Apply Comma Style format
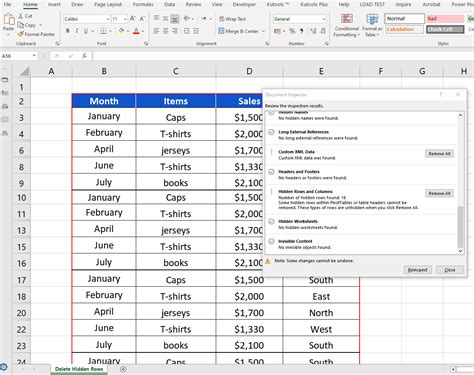This screenshot has height=375, width=474. [302, 31]
